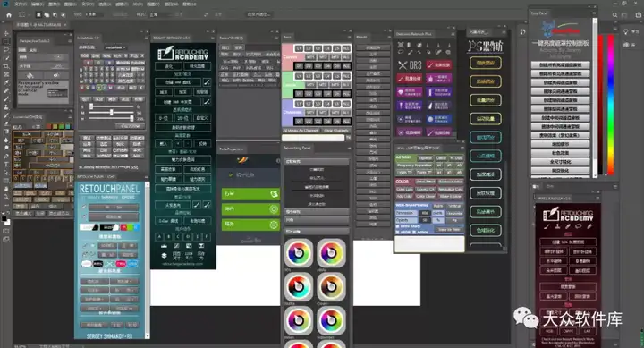Viewport: 644px width, 348px height.
Task: Open the search icon at top right
Action: (x=614, y=15)
